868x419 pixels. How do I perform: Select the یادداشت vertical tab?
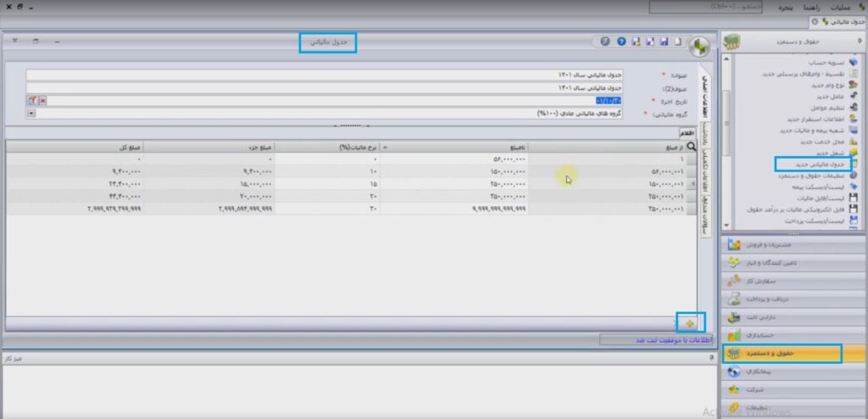point(706,133)
